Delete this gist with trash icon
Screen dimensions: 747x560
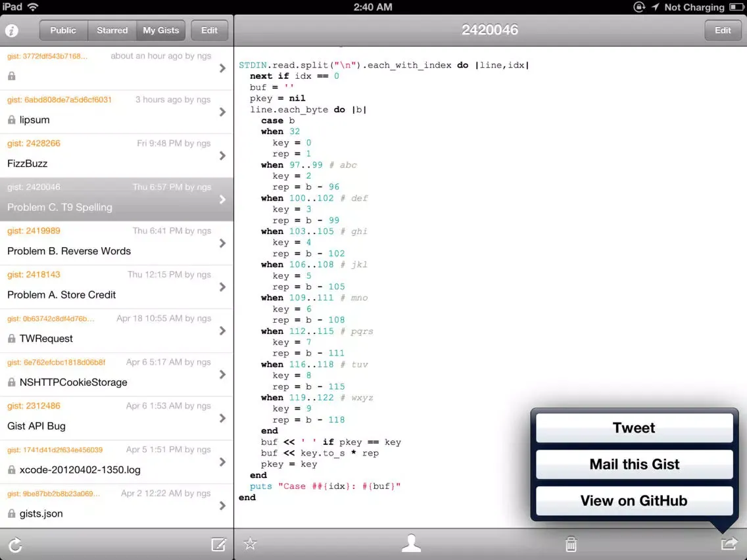(x=571, y=544)
